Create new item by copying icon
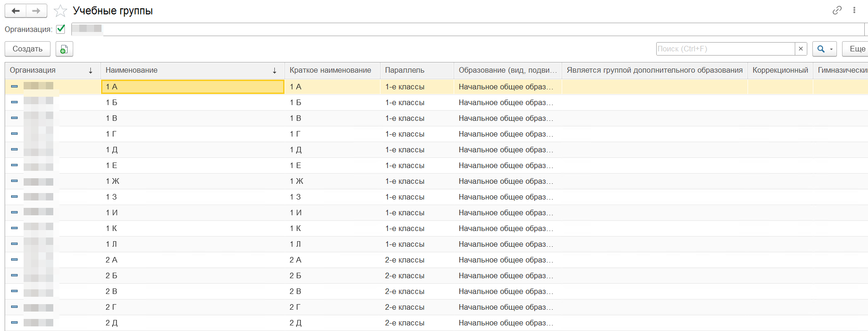 (64, 49)
